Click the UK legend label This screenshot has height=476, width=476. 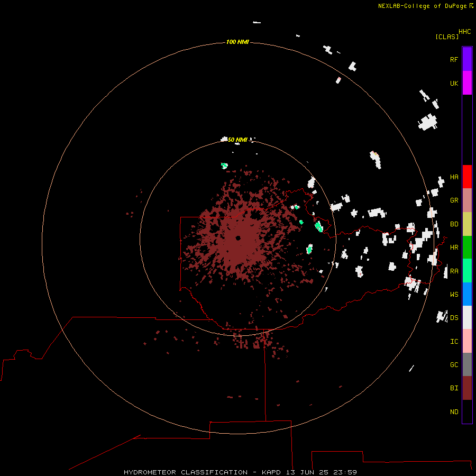click(454, 83)
